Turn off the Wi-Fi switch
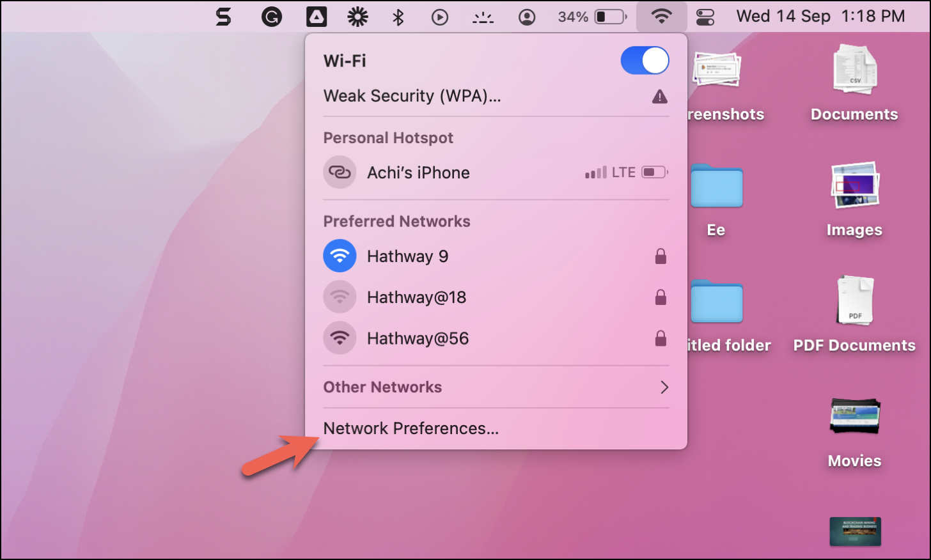The width and height of the screenshot is (931, 560). click(x=645, y=61)
